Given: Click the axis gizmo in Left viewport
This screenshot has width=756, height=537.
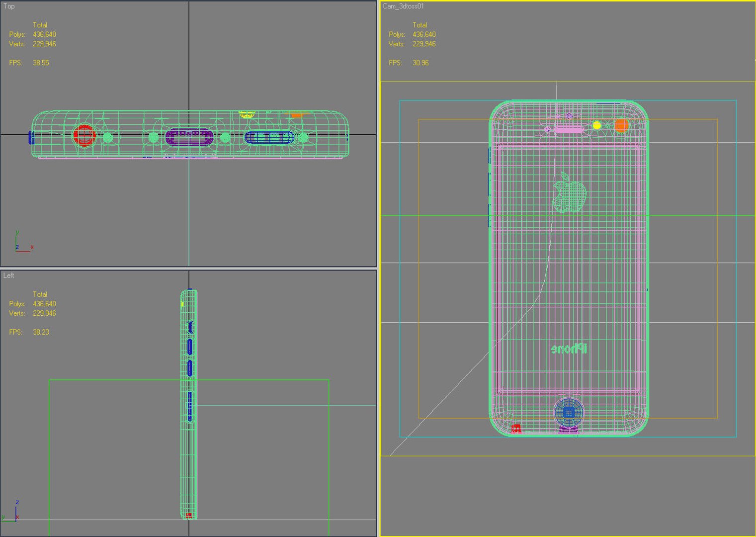Looking at the screenshot, I should pos(11,511).
